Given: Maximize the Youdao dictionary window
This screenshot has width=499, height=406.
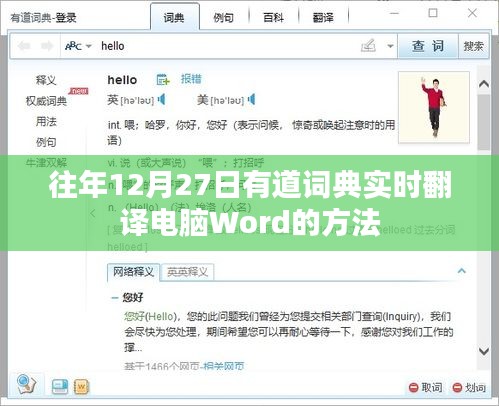Looking at the screenshot, I should (433, 13).
